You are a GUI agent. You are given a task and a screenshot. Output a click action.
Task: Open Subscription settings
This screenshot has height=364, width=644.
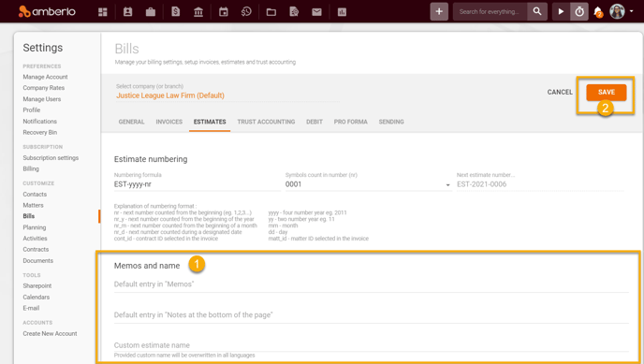click(x=51, y=157)
